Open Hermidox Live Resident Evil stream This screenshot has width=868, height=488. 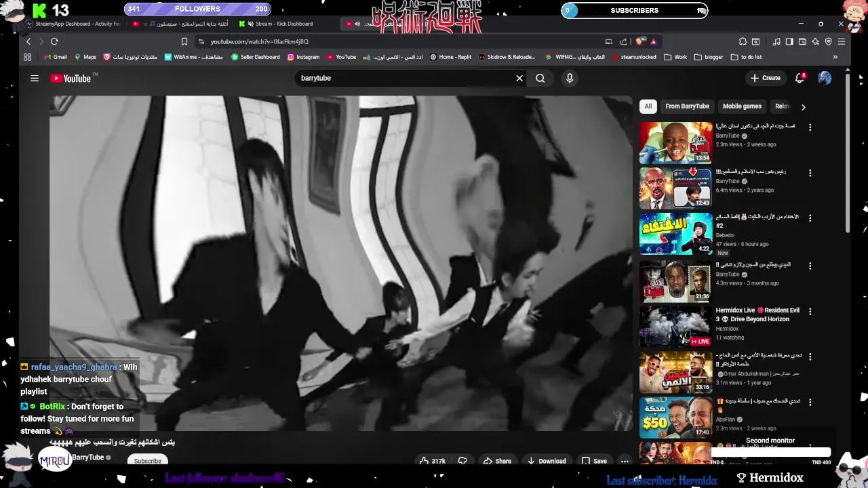click(x=676, y=327)
